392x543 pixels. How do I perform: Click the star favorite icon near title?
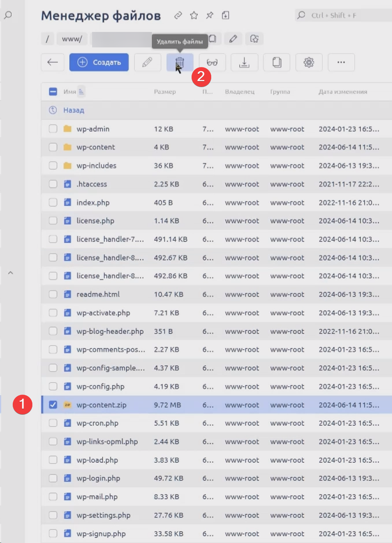[x=194, y=15]
